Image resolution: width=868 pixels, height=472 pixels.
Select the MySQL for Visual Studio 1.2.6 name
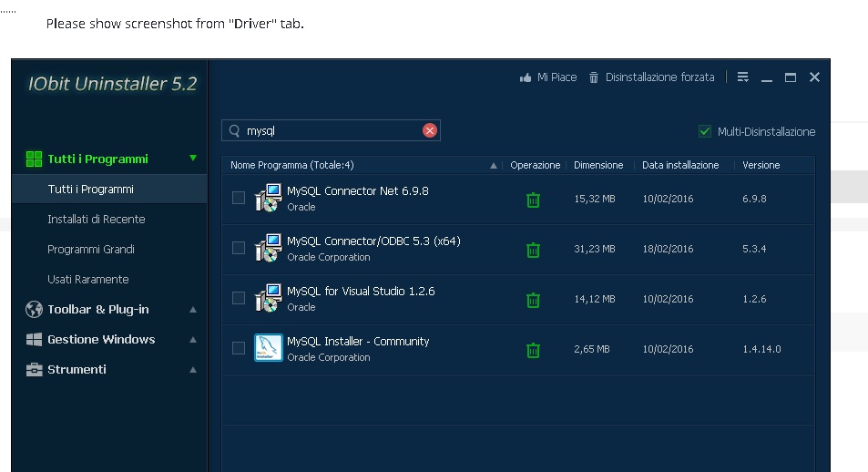(361, 292)
